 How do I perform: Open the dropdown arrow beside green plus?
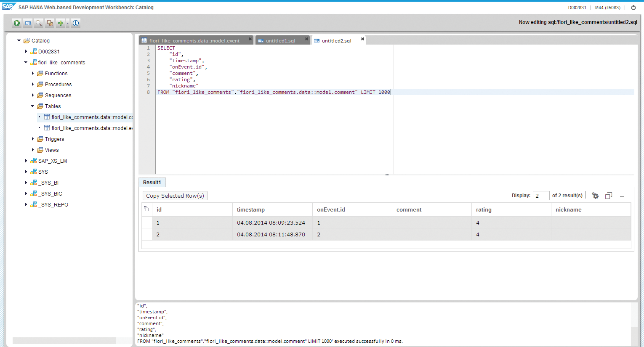point(68,23)
